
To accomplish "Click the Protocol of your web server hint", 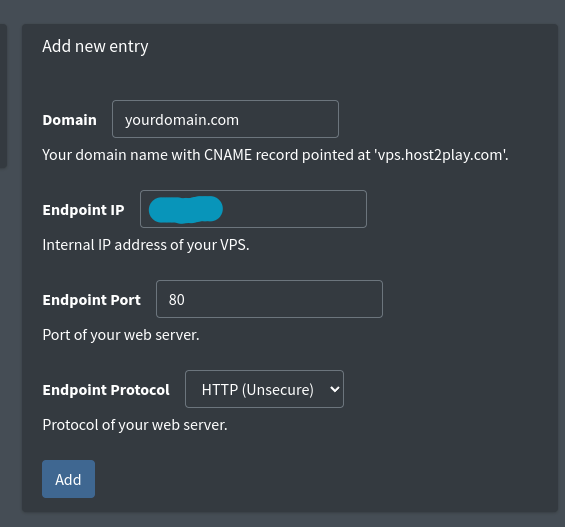I will [x=135, y=425].
